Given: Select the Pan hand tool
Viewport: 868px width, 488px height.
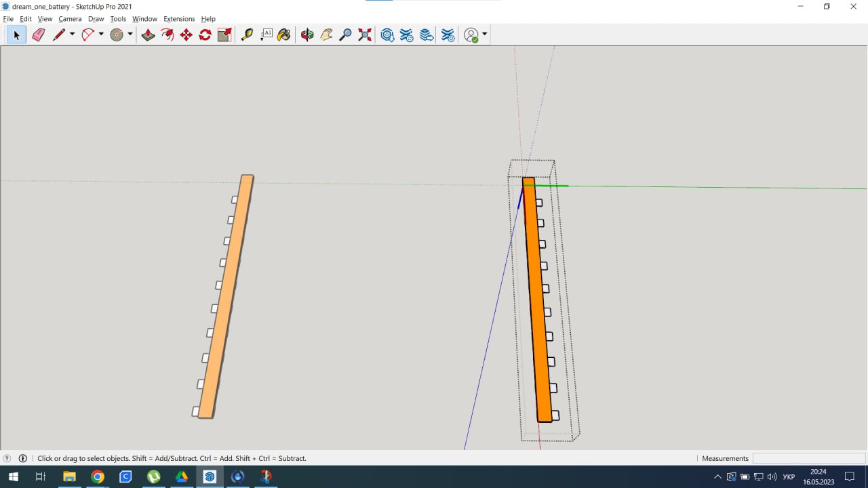Looking at the screenshot, I should [326, 35].
